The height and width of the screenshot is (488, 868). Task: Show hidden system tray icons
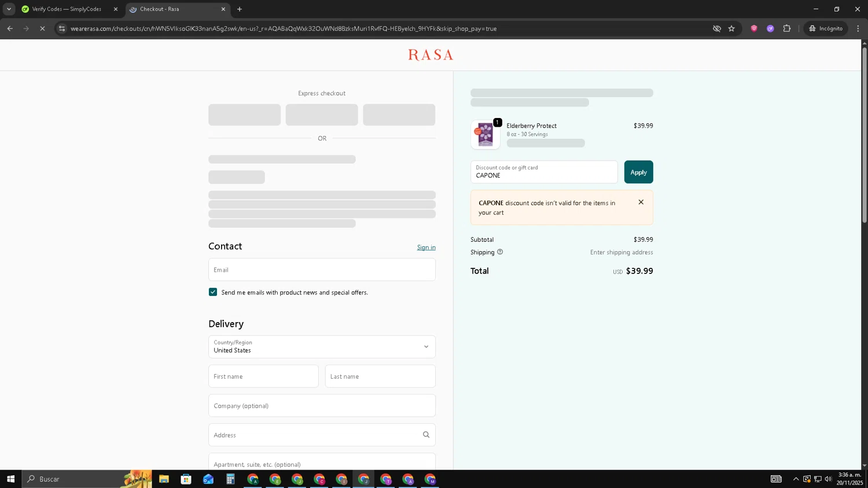[796, 479]
